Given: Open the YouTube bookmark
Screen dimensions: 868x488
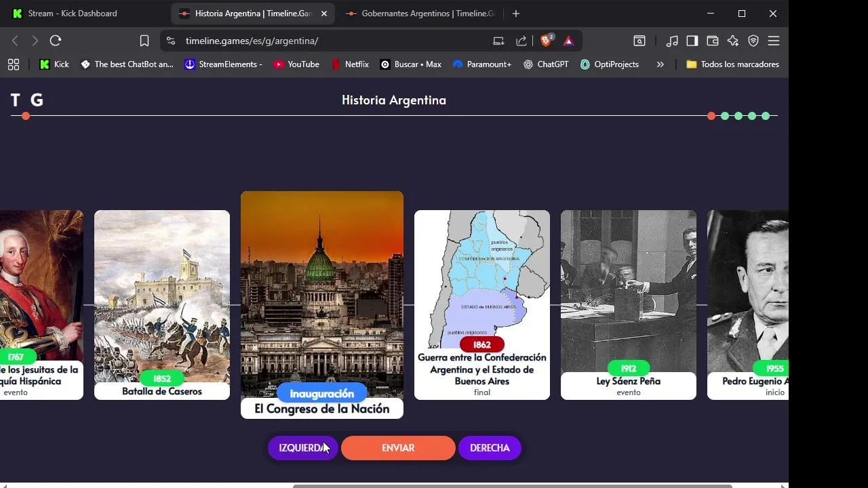Looking at the screenshot, I should coord(296,64).
